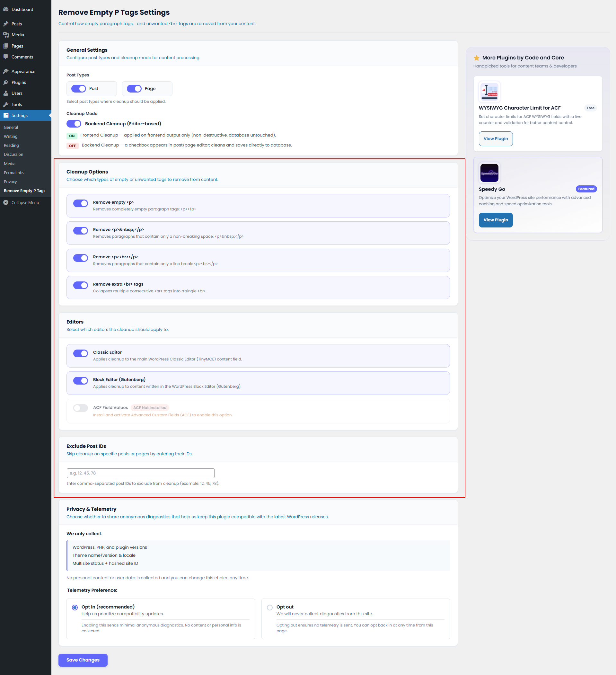Click the Settings sliders icon

point(6,116)
